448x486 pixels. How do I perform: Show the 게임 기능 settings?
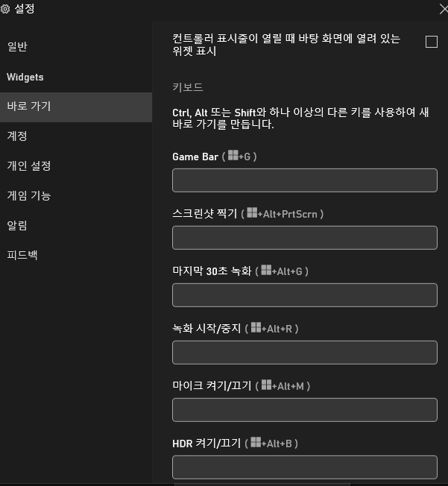point(29,196)
